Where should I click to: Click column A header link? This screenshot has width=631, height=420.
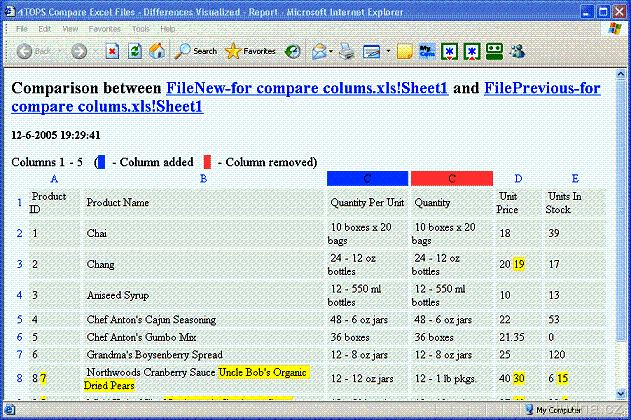(x=54, y=179)
